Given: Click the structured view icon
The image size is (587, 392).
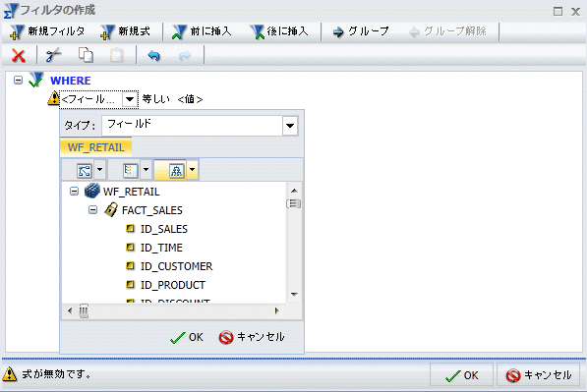Looking at the screenshot, I should [x=176, y=171].
